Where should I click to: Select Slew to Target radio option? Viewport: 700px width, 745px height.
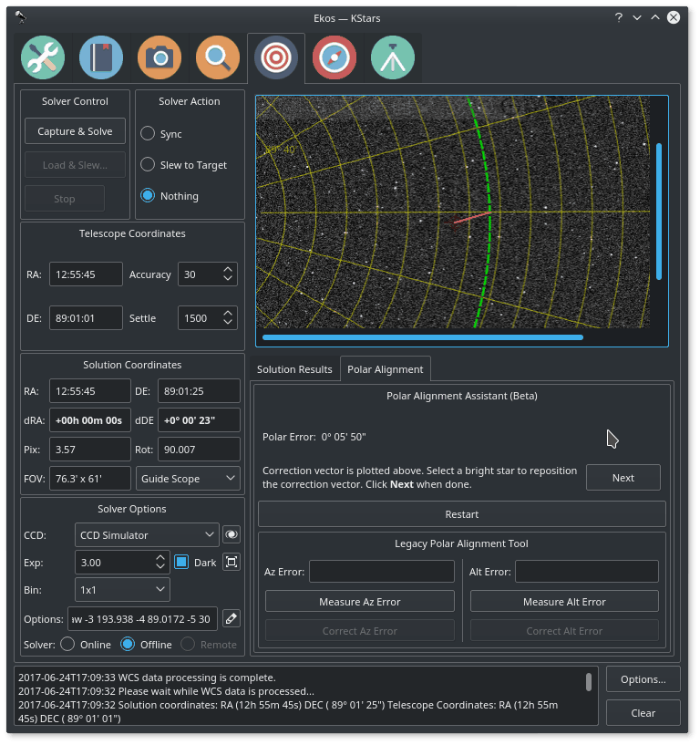[148, 165]
